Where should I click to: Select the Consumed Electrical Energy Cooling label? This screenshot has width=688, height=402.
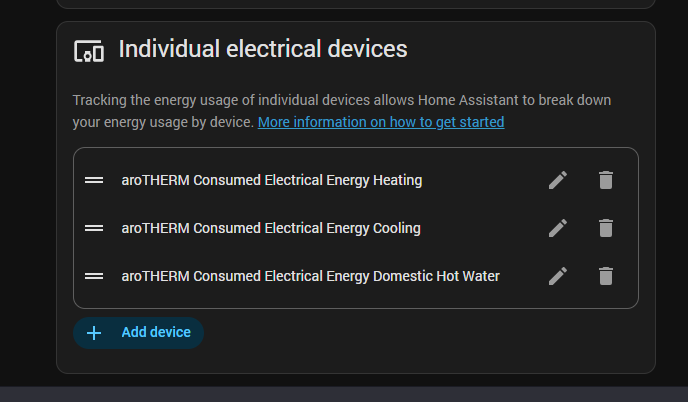tap(271, 228)
